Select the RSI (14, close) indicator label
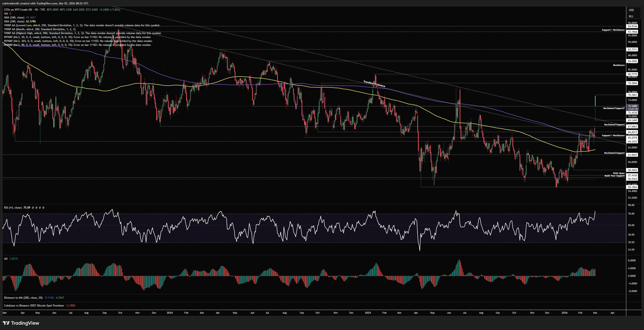644x330 pixels. 13,207
